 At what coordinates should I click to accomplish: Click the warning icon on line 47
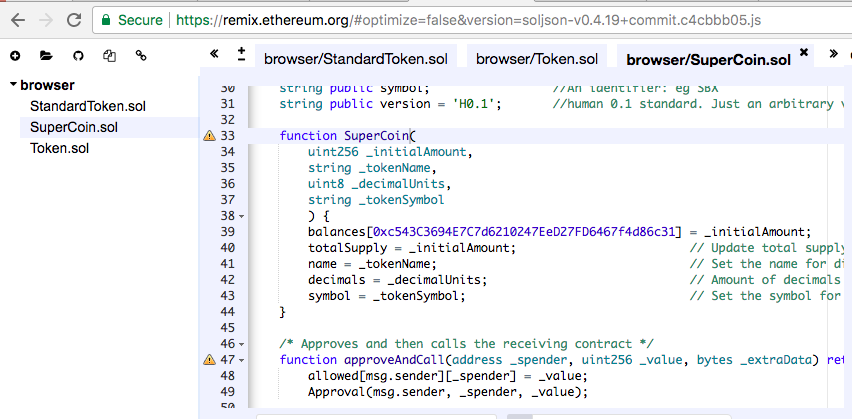tap(209, 359)
